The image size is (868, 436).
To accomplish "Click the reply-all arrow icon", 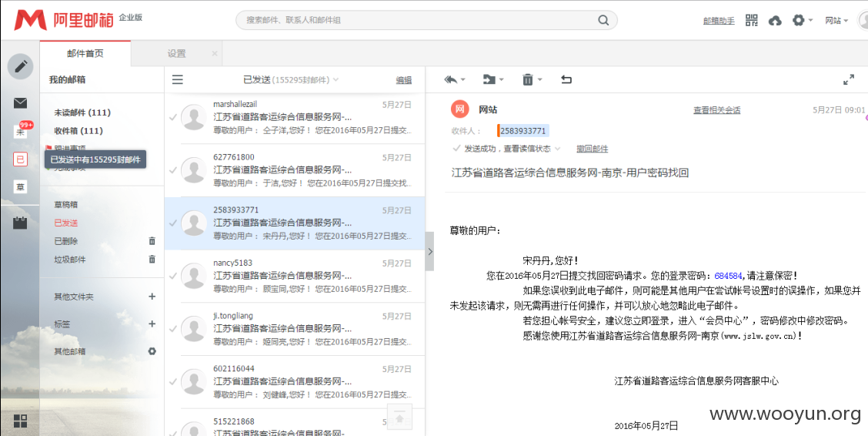I will click(451, 80).
